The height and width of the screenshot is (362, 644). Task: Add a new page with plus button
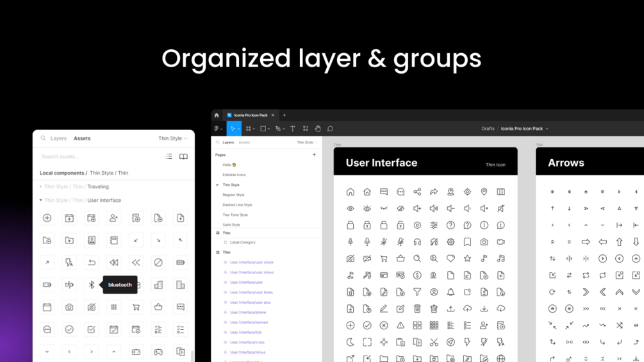[x=314, y=155]
